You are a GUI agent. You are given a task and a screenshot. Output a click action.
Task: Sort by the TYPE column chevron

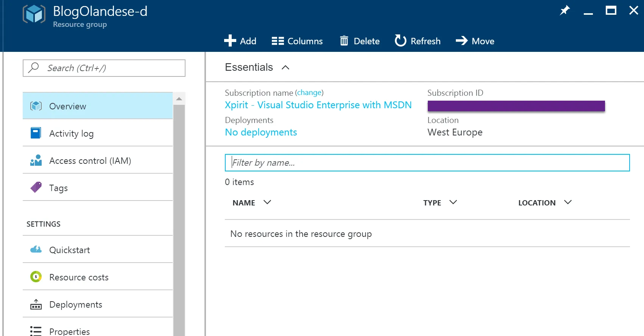453,202
